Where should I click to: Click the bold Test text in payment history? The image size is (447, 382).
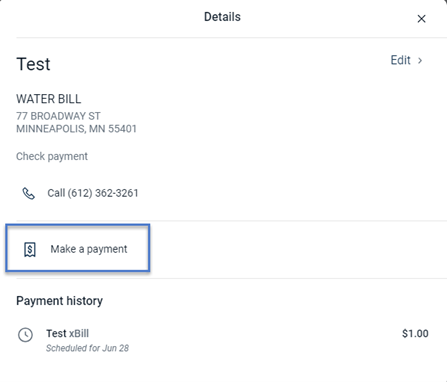tap(56, 334)
